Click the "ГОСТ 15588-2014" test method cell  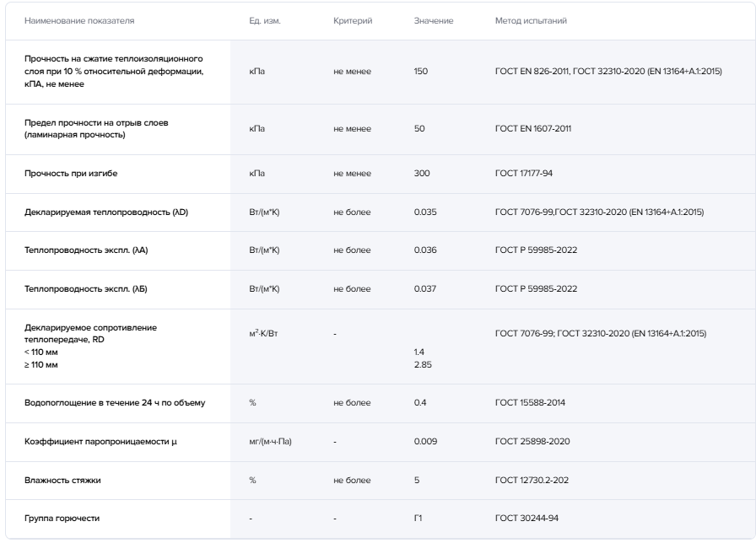point(530,402)
